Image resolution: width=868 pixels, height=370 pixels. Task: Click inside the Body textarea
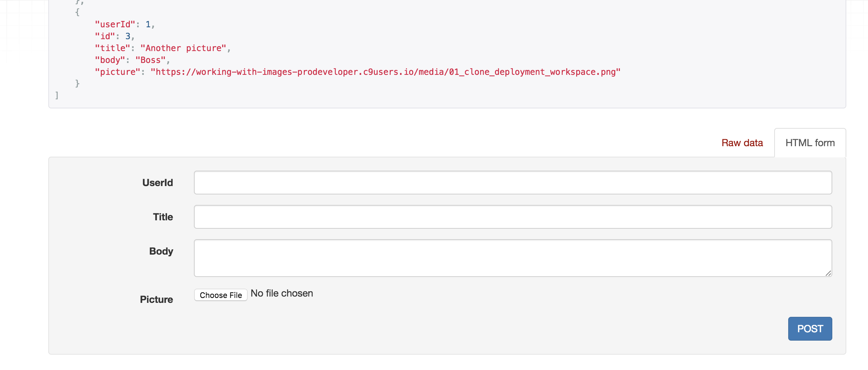pos(513,258)
